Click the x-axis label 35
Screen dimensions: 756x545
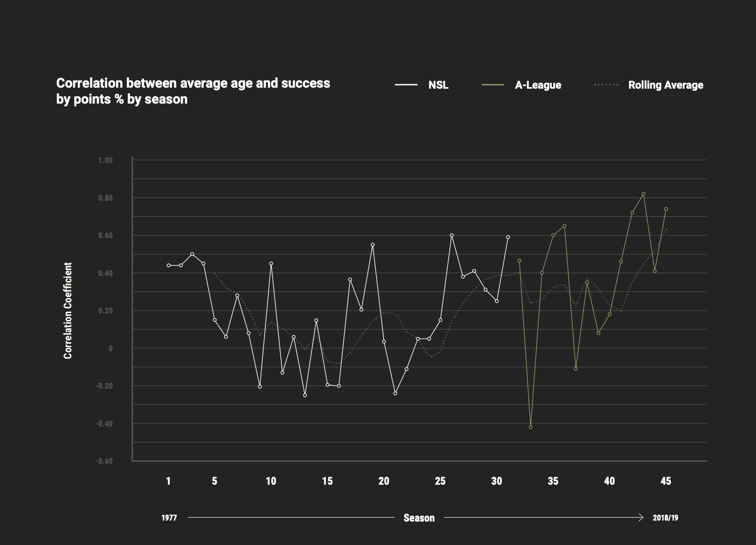pyautogui.click(x=553, y=481)
